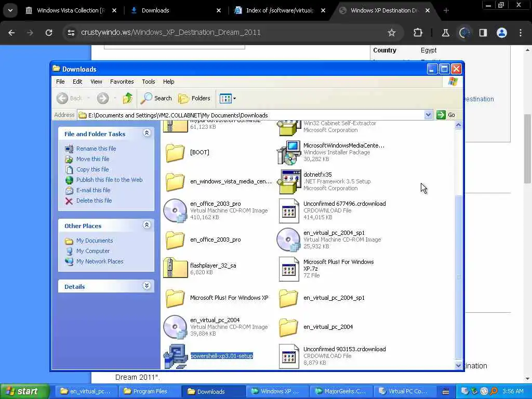Image resolution: width=532 pixels, height=399 pixels.
Task: Open My Documents in Other Places
Action: click(x=95, y=241)
